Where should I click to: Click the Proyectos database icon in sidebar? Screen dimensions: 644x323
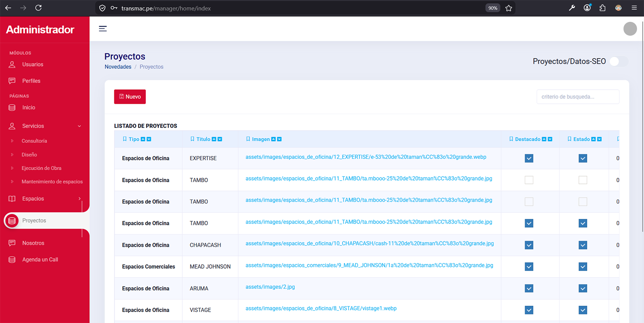tap(12, 221)
